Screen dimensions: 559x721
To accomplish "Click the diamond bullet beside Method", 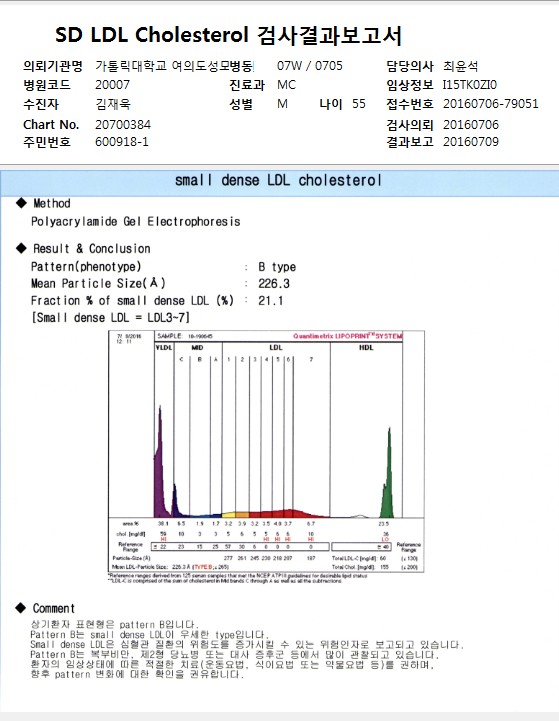I will pyautogui.click(x=21, y=203).
